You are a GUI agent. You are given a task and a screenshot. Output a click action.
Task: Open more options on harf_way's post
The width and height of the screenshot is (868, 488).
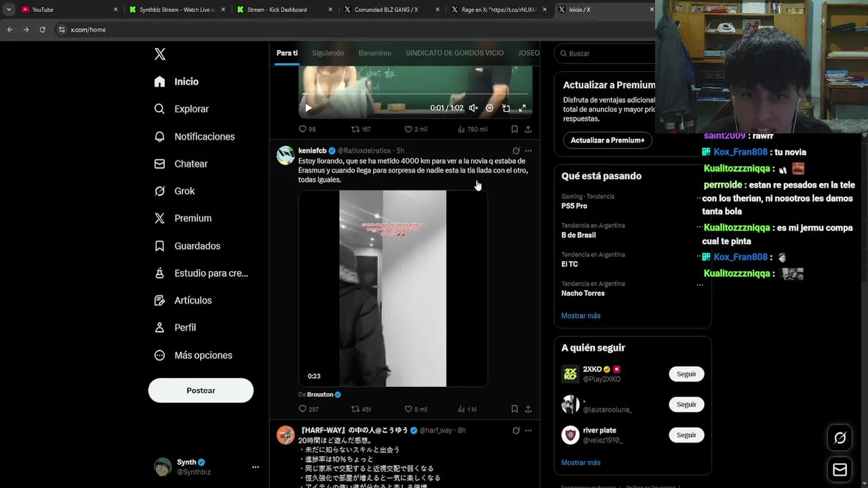pyautogui.click(x=528, y=430)
